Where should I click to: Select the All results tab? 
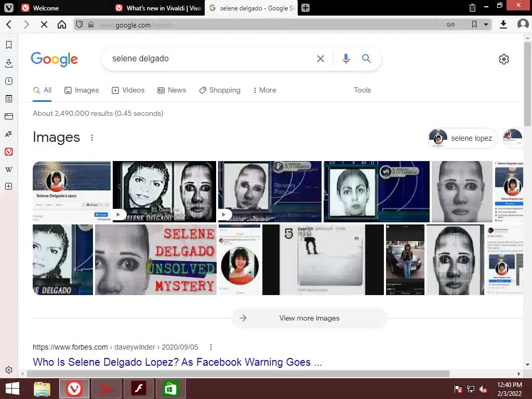pos(43,90)
